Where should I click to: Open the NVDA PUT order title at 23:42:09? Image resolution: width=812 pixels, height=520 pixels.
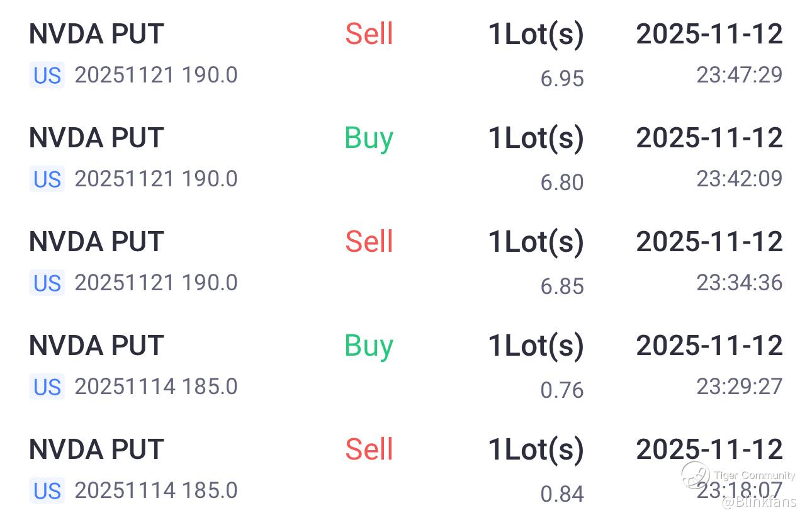click(x=96, y=138)
